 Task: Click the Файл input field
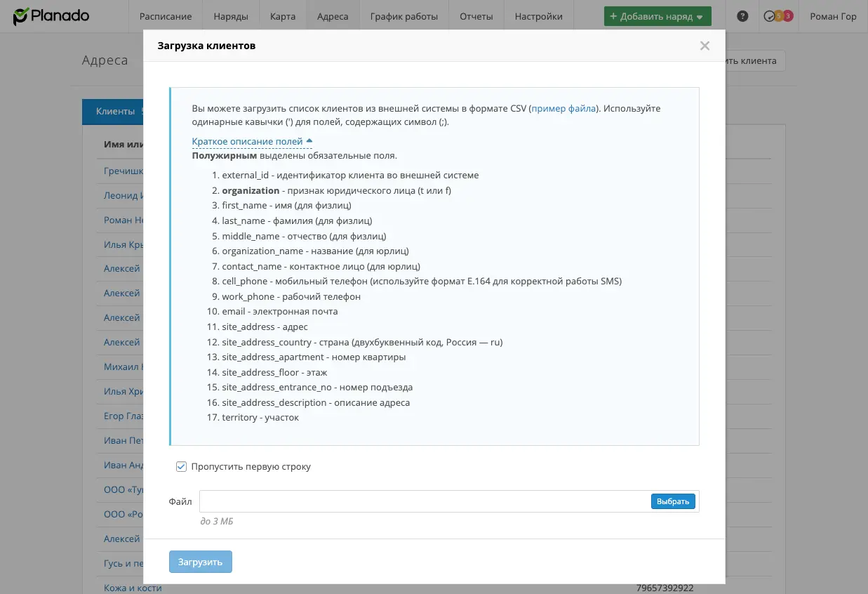pos(425,501)
